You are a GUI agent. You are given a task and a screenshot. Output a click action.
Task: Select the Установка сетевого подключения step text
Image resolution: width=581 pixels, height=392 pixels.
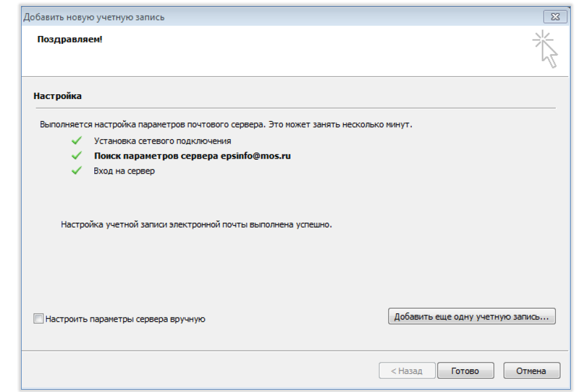point(162,140)
